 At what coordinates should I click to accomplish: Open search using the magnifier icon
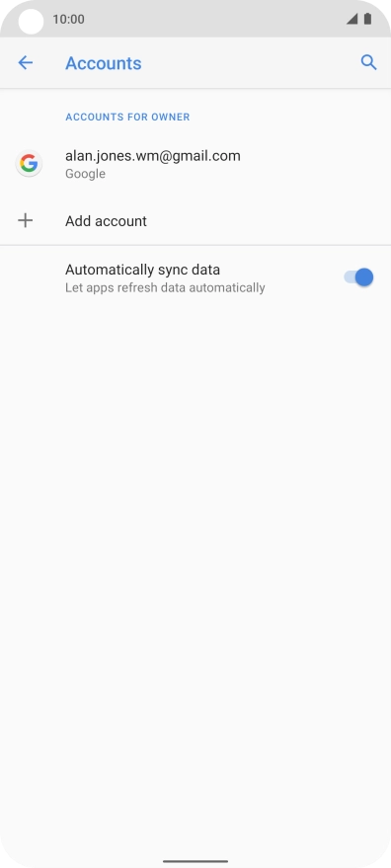[369, 62]
